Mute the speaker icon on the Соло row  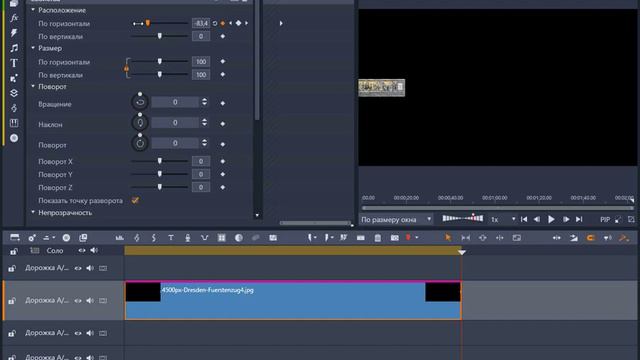point(94,251)
